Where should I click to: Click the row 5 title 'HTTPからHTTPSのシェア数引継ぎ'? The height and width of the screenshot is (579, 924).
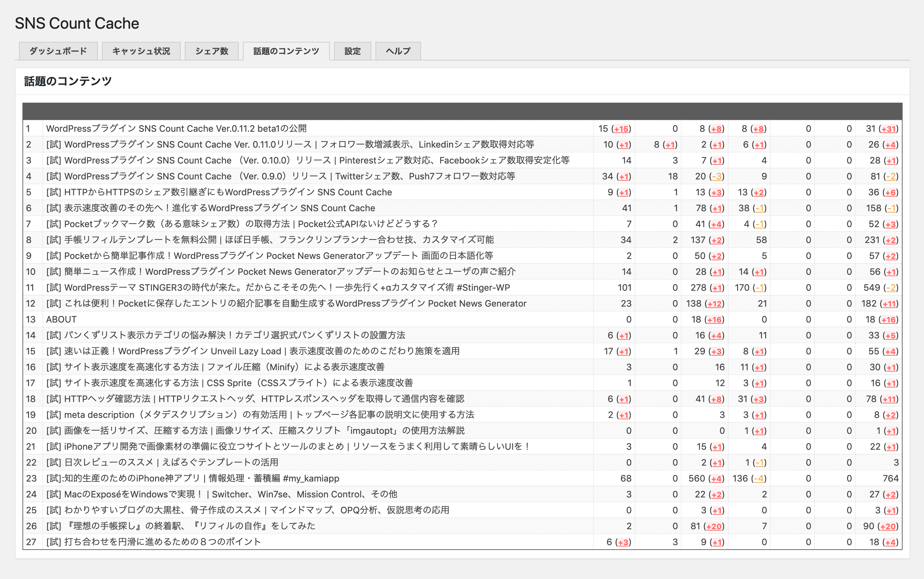(x=219, y=192)
